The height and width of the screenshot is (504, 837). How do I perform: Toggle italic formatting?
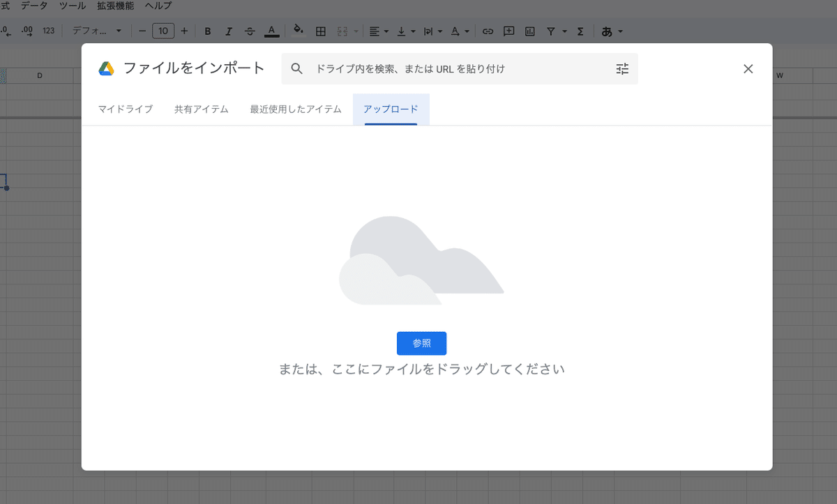point(228,31)
